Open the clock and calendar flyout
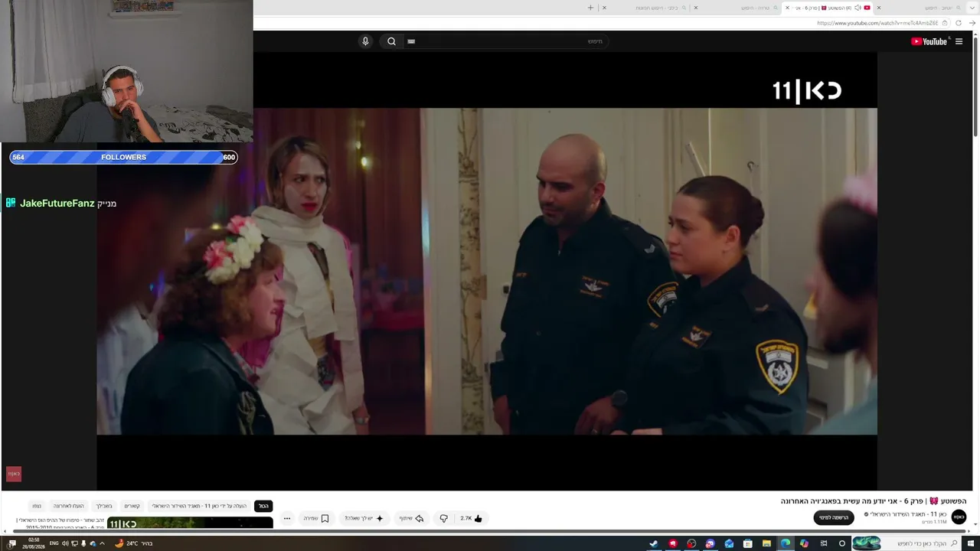 click(x=34, y=543)
